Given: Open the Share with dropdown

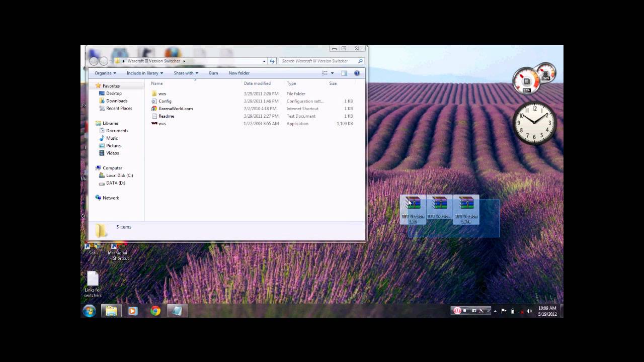Looking at the screenshot, I should click(186, 73).
